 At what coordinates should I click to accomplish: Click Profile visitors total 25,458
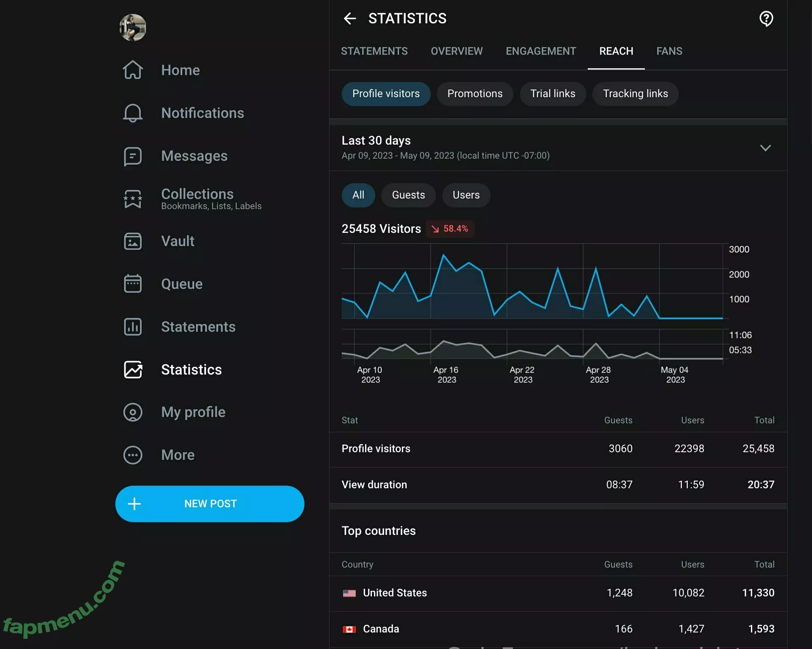[758, 449]
